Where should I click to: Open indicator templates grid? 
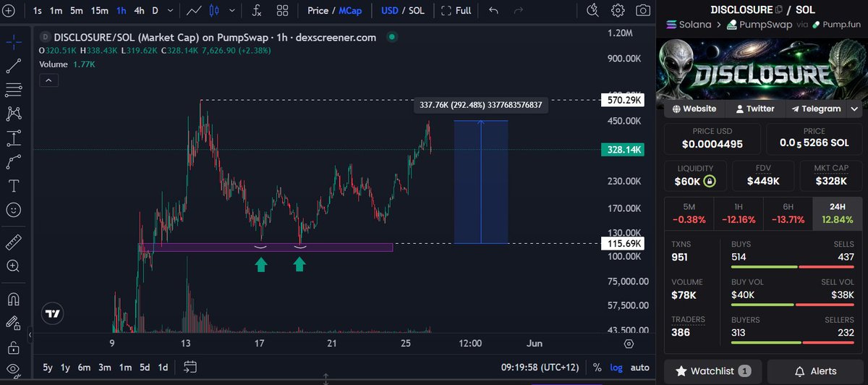pos(282,10)
